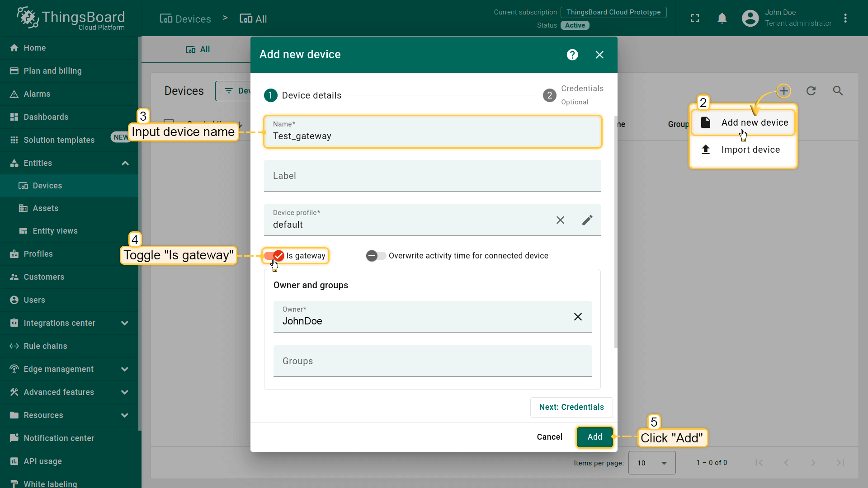Screen dimensions: 868x488
Task: Go to Credentials step 2
Action: pyautogui.click(x=550, y=95)
